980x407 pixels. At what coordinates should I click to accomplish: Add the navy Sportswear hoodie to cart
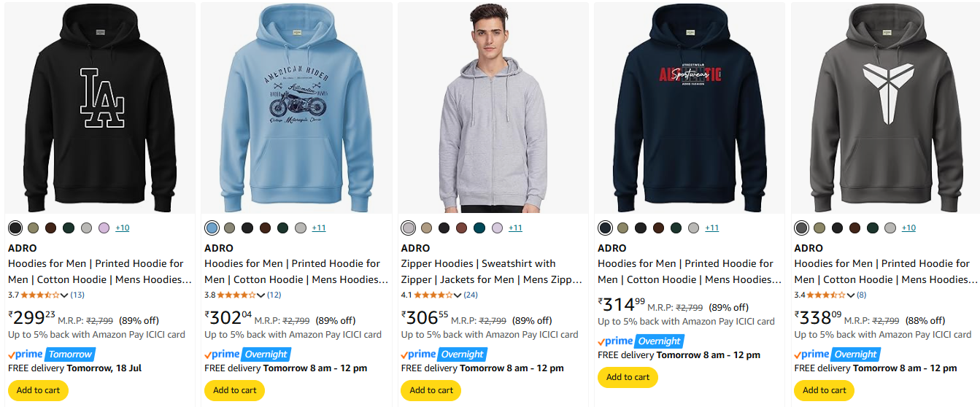click(x=628, y=377)
